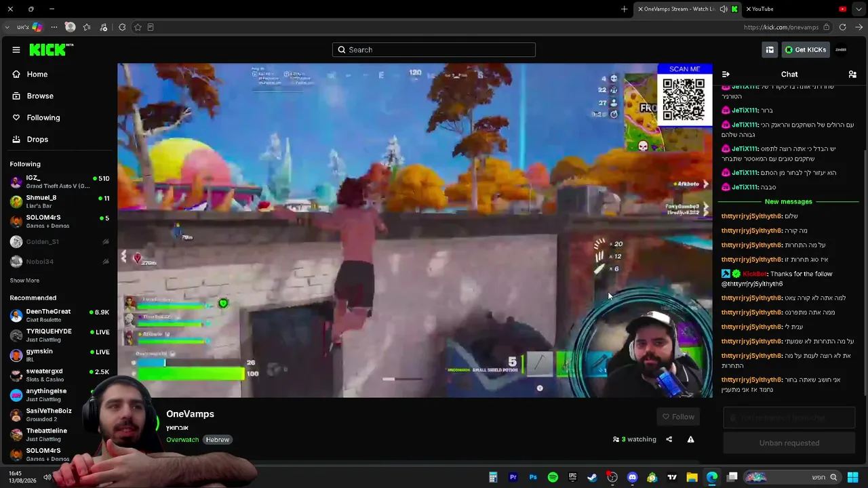Reload the page
868x488 pixels.
pyautogui.click(x=842, y=27)
